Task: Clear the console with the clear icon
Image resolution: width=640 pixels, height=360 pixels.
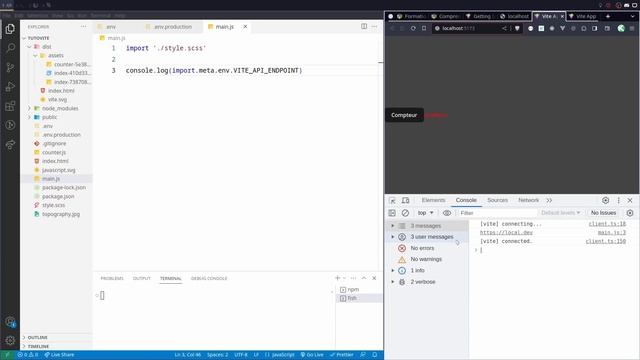Action: (x=405, y=213)
